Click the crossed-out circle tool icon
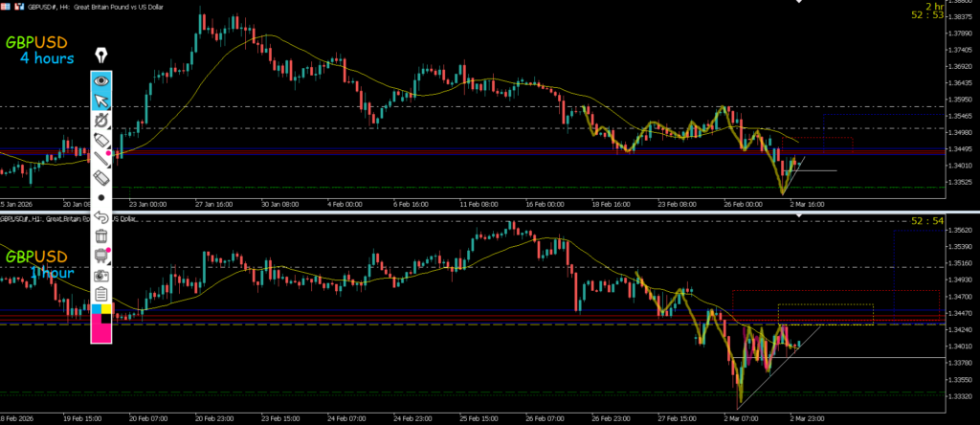Image resolution: width=980 pixels, height=425 pixels. [100, 121]
